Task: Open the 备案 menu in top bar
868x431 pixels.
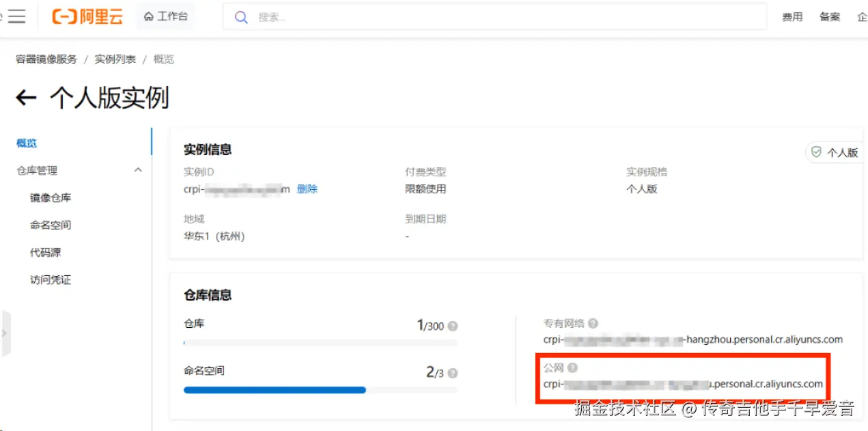Action: coord(830,17)
